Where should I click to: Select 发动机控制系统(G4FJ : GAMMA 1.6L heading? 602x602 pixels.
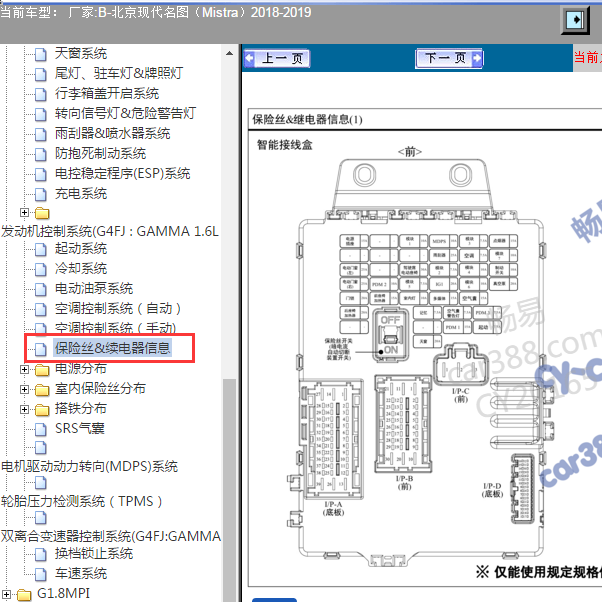coord(110,231)
